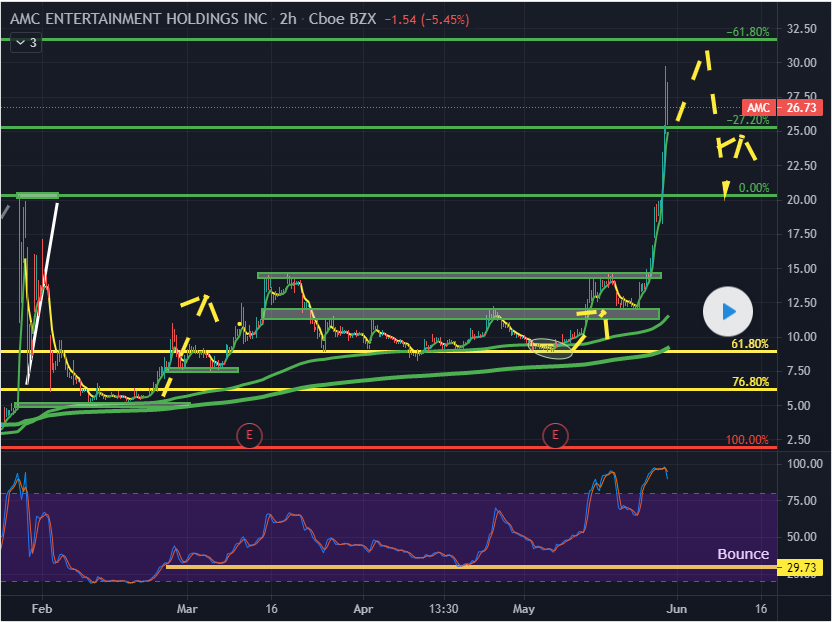Click the Mar date on the time axis
832x622 pixels.
[x=187, y=609]
